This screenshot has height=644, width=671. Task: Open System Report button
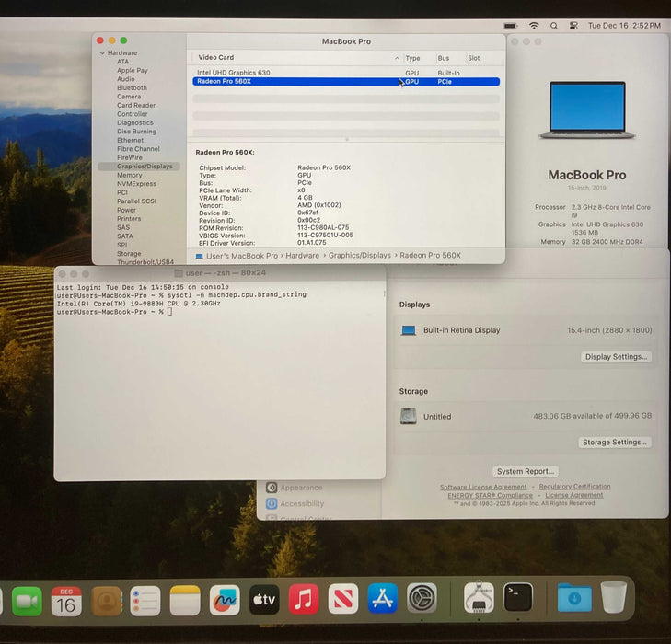tap(526, 471)
